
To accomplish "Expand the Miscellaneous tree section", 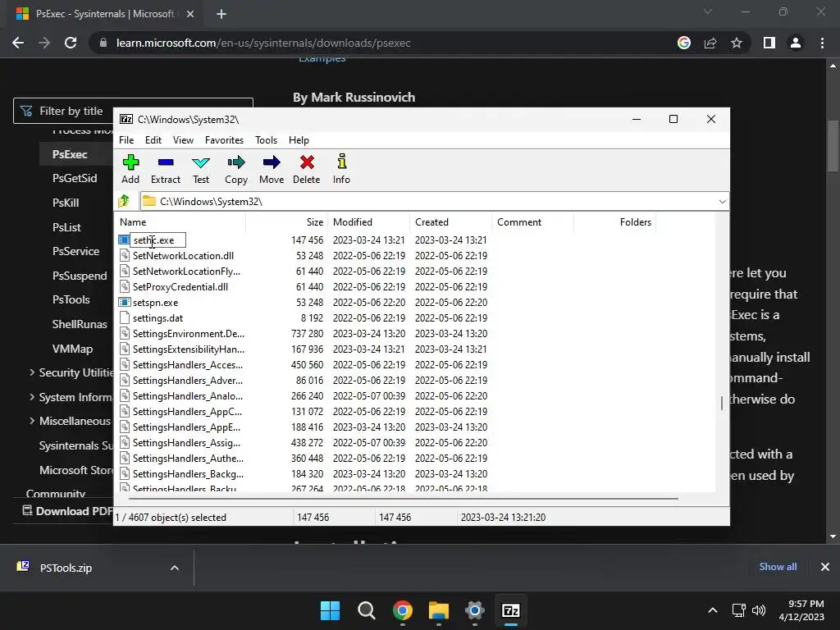I will pos(32,421).
